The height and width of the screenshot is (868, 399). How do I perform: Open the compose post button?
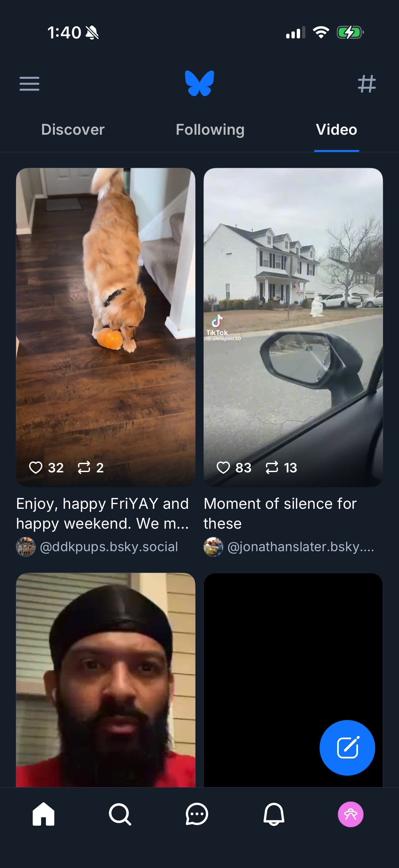pyautogui.click(x=347, y=748)
